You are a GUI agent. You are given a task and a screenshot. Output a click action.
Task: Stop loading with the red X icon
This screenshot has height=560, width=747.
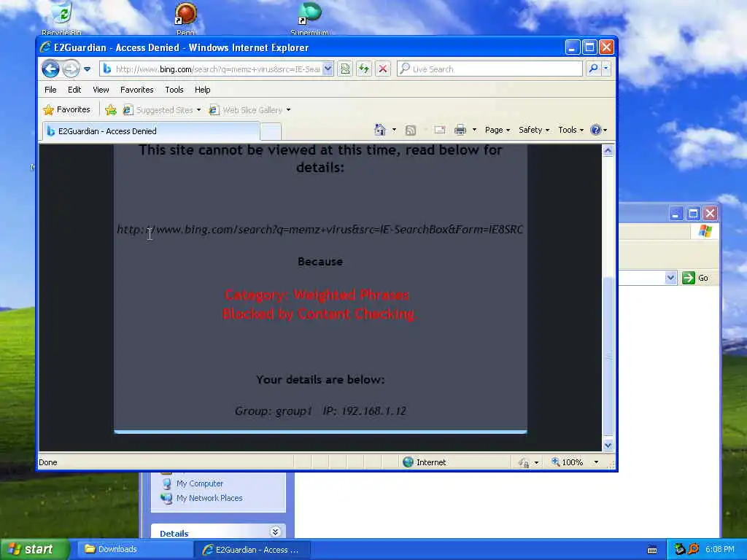click(x=382, y=69)
